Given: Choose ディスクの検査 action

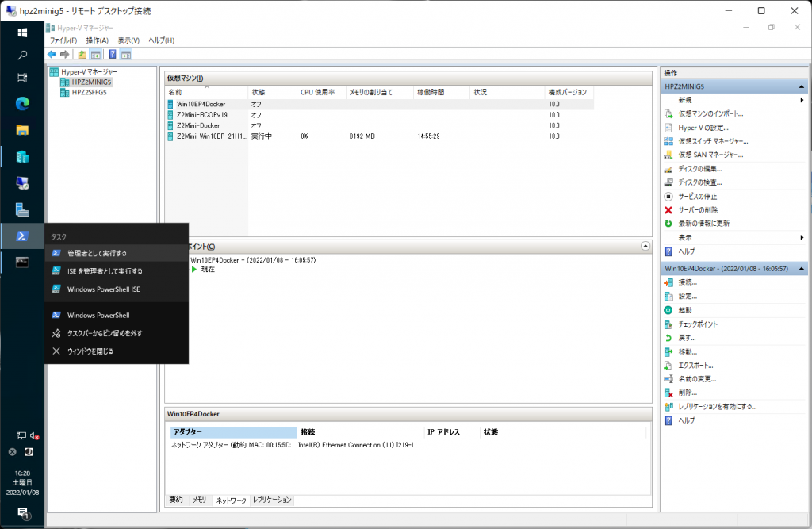Looking at the screenshot, I should 699,182.
